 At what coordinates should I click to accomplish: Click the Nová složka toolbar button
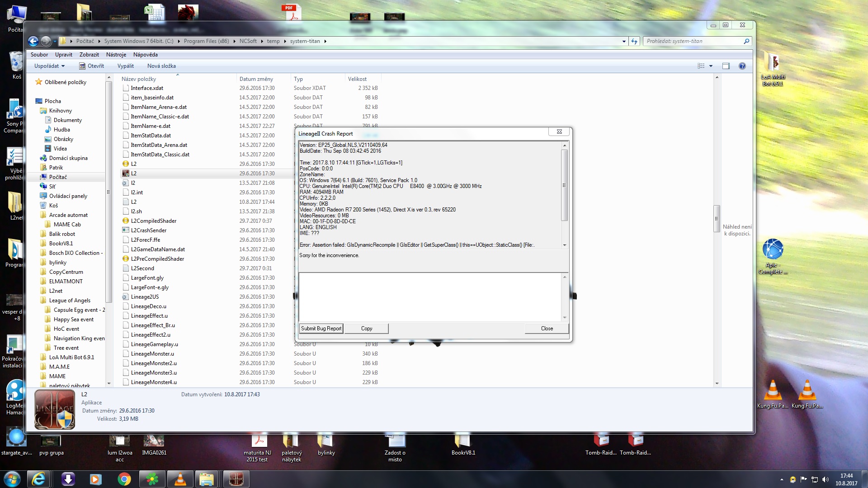point(161,66)
